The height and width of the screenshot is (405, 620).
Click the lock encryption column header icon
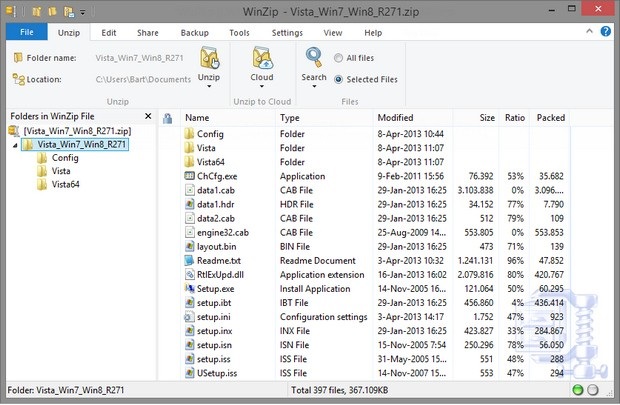[167, 118]
